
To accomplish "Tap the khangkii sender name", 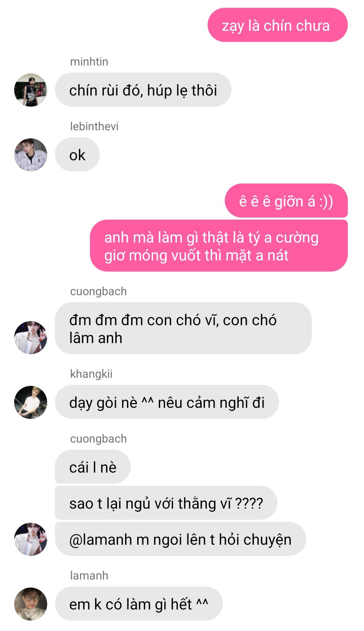I will pyautogui.click(x=91, y=374).
